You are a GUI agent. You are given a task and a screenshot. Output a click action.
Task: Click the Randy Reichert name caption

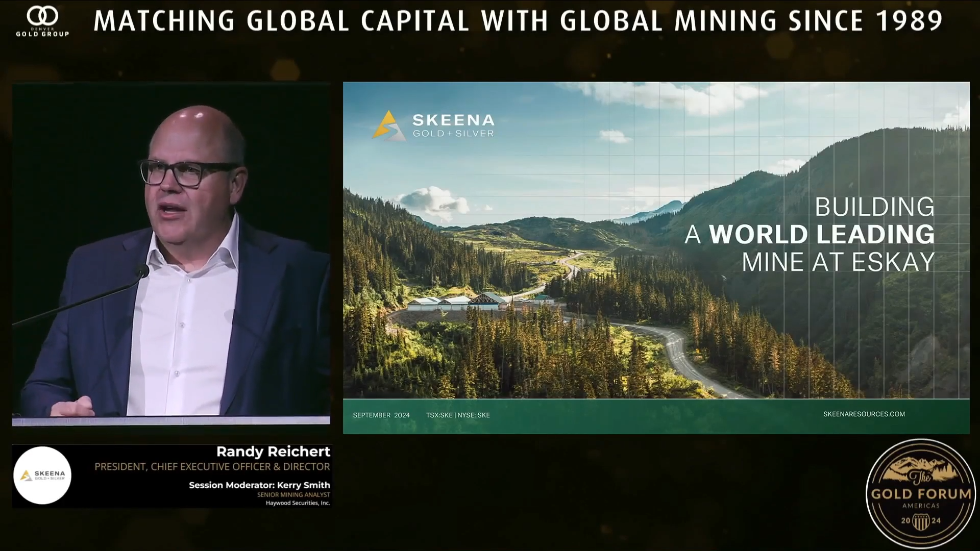273,452
